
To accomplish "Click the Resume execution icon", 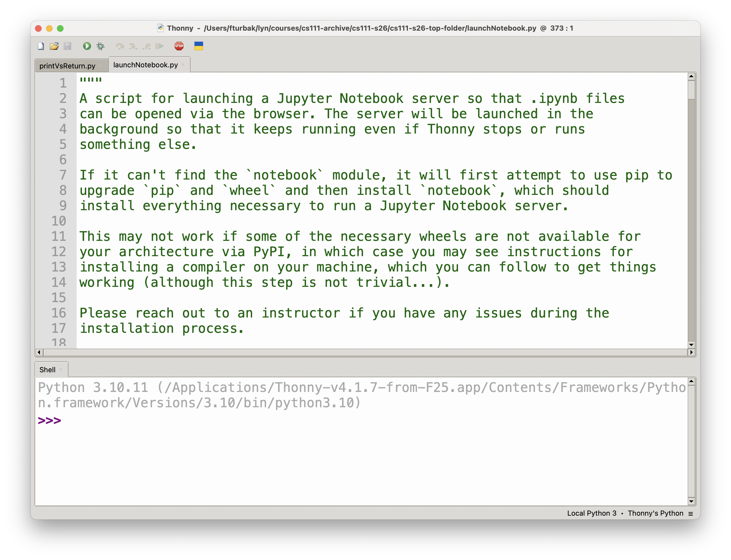I will tap(160, 46).
